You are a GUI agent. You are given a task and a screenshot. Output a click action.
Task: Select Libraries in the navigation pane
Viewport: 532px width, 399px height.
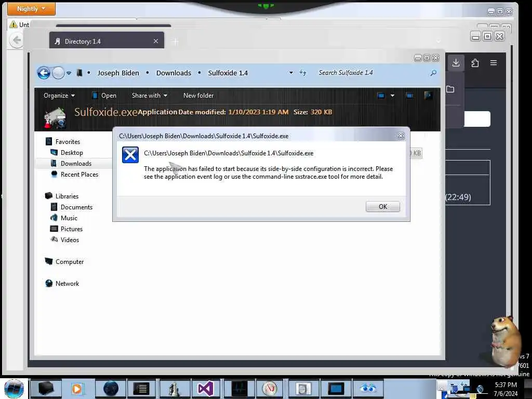point(67,196)
